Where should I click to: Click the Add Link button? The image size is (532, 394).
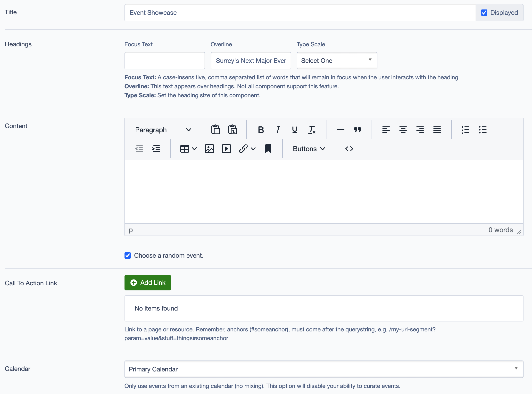(x=148, y=283)
